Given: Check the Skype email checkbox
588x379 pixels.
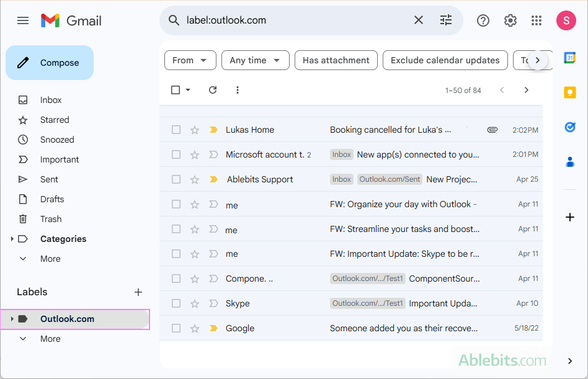Looking at the screenshot, I should click(176, 303).
